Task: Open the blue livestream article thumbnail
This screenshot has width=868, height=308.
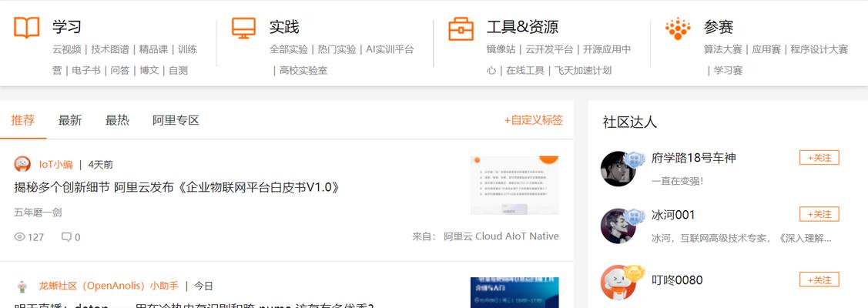Action: pos(514,293)
